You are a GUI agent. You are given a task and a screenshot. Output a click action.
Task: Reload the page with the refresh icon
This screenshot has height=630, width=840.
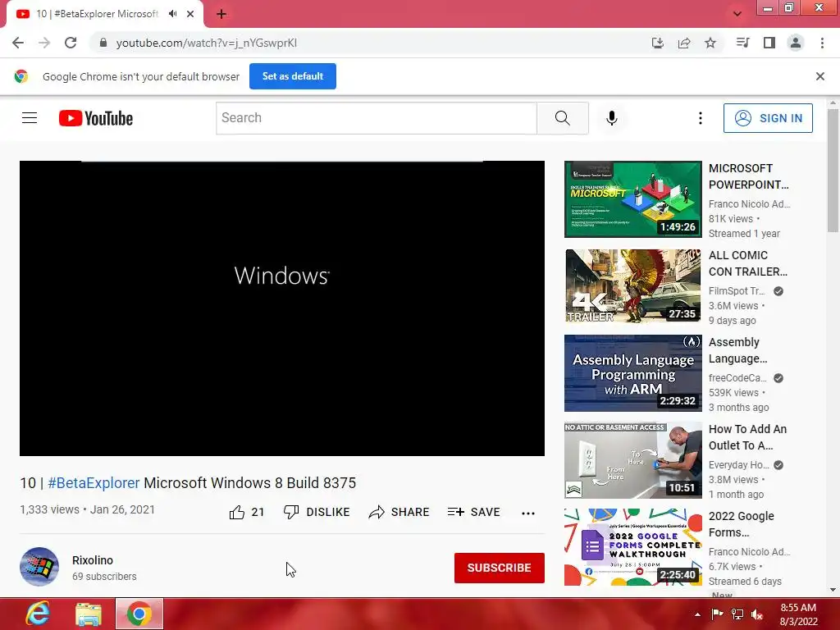(x=71, y=43)
